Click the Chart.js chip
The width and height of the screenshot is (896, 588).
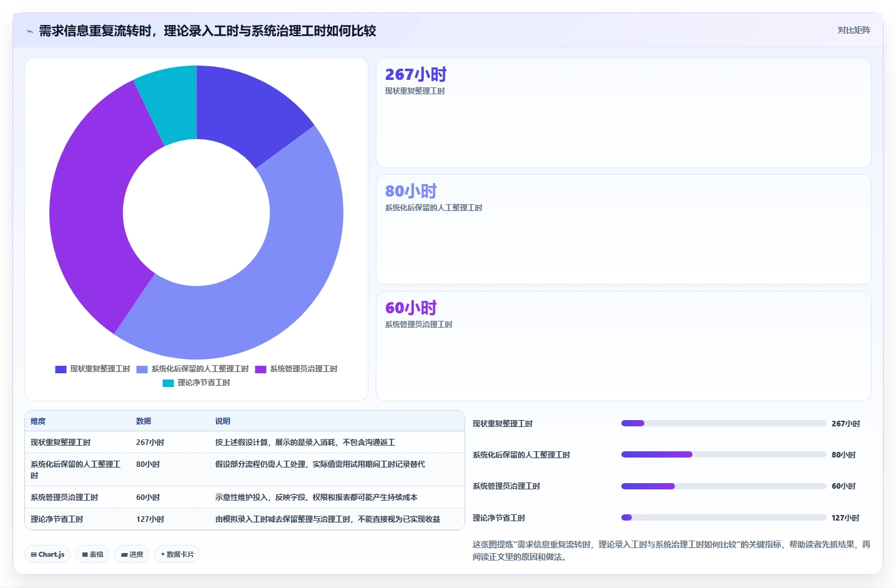click(47, 554)
